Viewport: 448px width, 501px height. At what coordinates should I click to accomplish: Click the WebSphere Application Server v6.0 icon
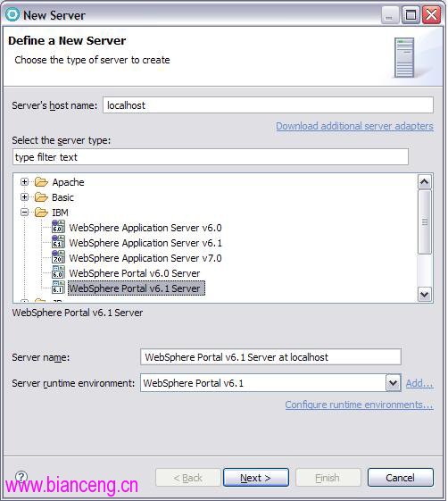[x=58, y=227]
